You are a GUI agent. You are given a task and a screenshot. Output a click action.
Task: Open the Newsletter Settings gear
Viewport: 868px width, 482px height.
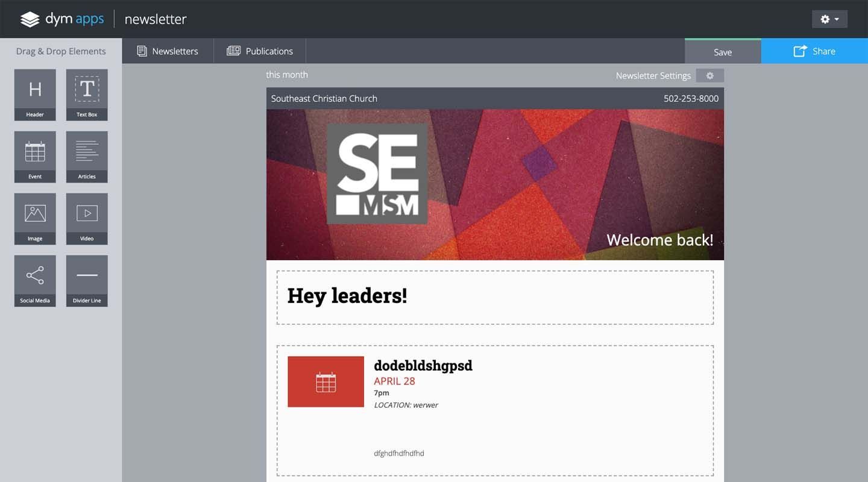point(709,76)
